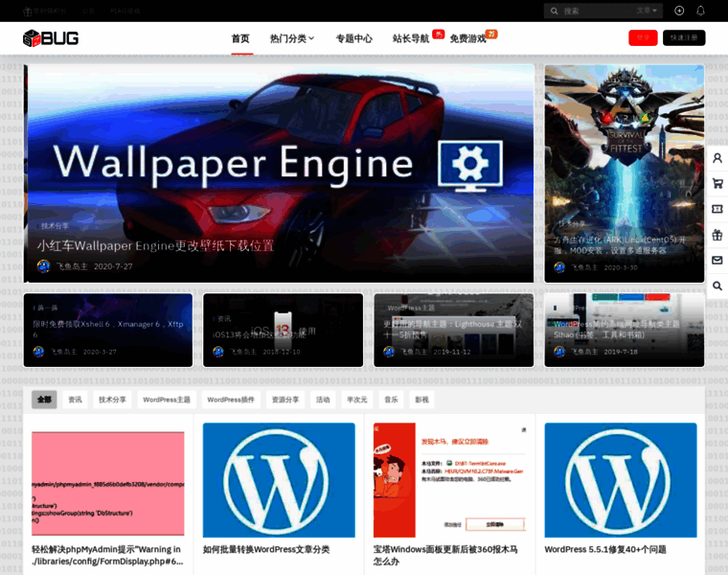Image resolution: width=728 pixels, height=575 pixels.
Task: Select the 半次元 category tab
Action: coord(357,400)
